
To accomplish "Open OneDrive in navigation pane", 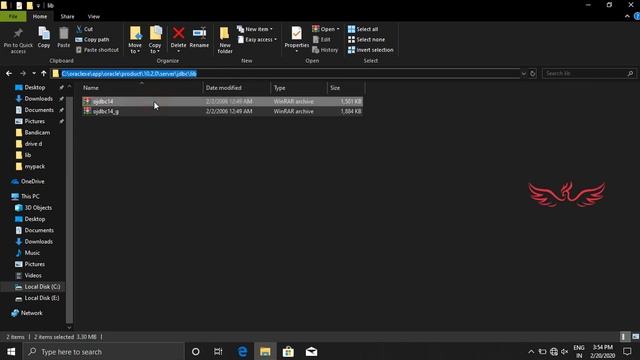I will pyautogui.click(x=32, y=181).
